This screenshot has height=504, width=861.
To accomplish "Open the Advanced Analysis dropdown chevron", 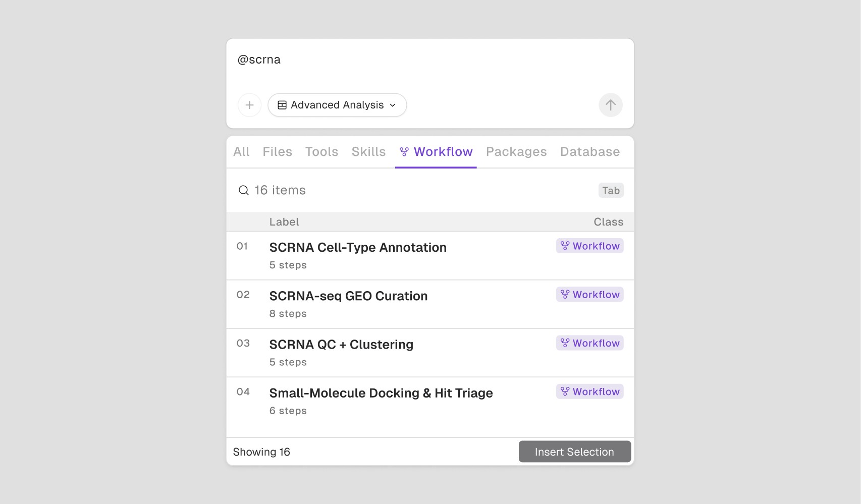I will (x=393, y=105).
